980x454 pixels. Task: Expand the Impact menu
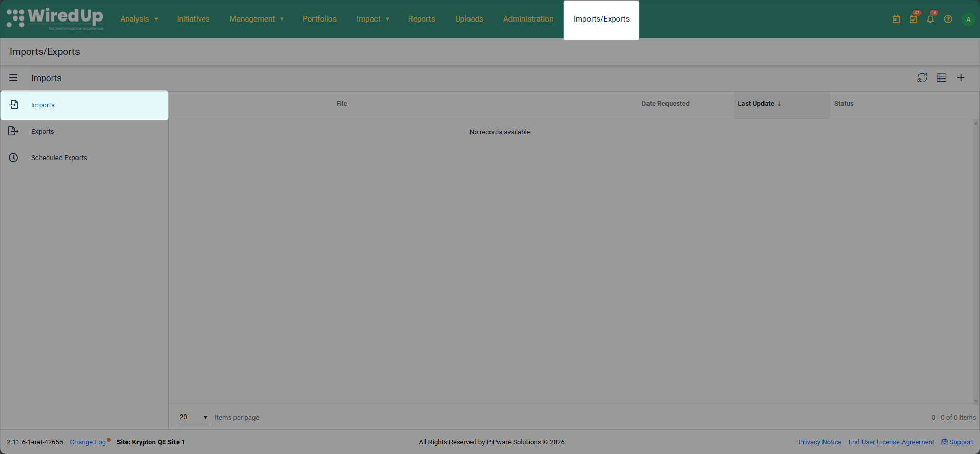click(x=373, y=19)
